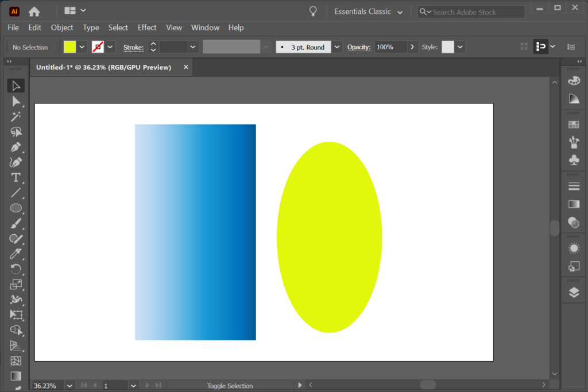Open the Swatches panel

[x=573, y=123]
